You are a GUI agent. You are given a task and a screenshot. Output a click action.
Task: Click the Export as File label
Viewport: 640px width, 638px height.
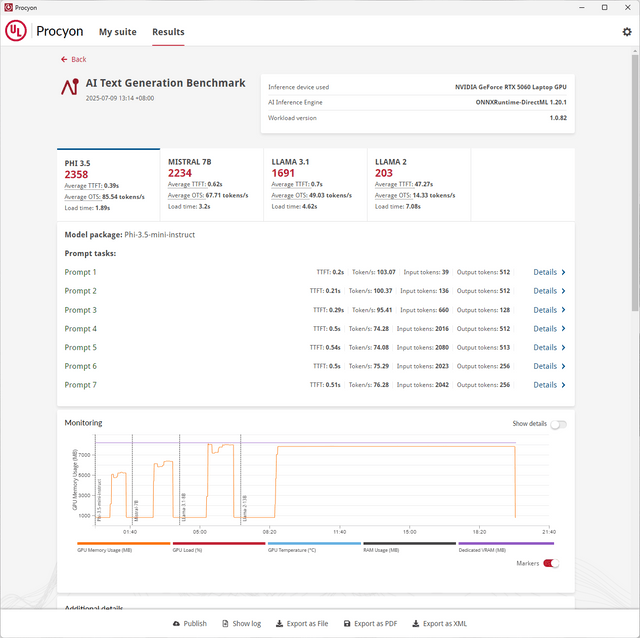(307, 623)
